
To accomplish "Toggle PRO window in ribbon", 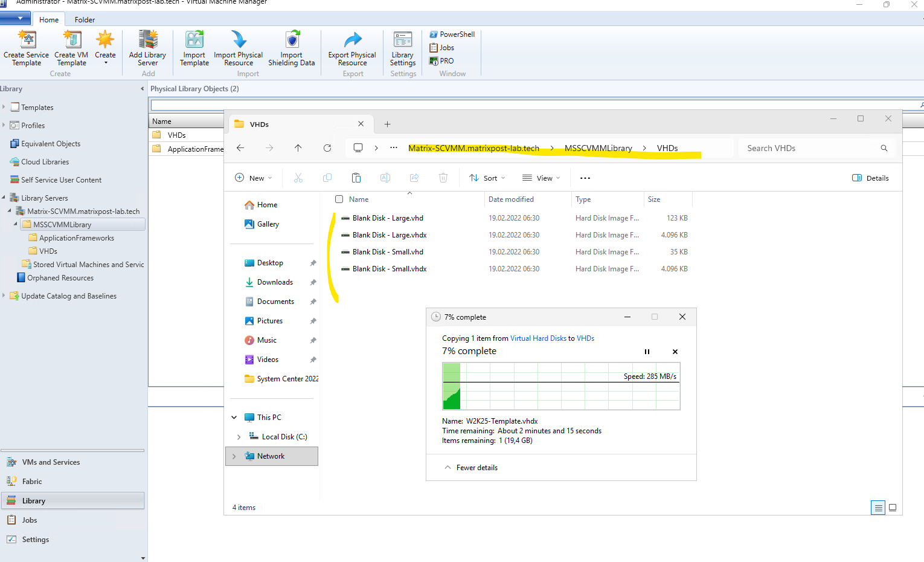I will pyautogui.click(x=441, y=61).
